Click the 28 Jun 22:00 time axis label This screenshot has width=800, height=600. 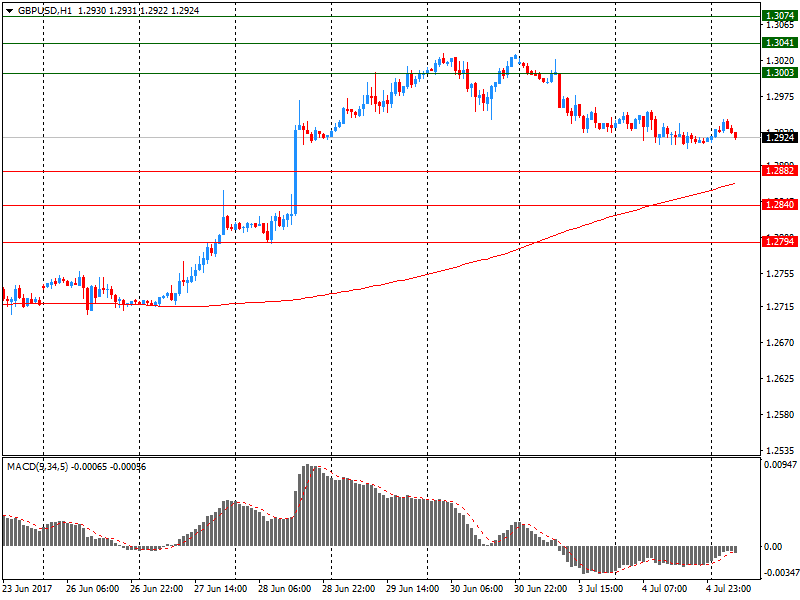tap(348, 589)
